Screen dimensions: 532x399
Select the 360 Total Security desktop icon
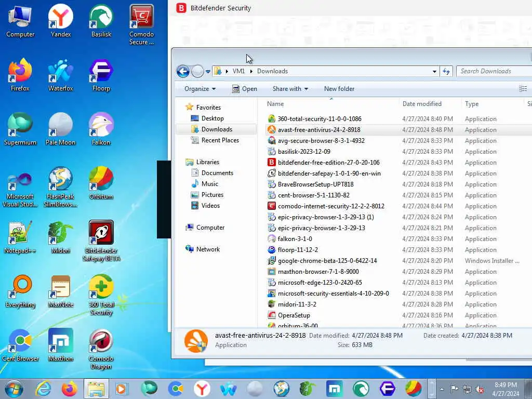pyautogui.click(x=101, y=295)
